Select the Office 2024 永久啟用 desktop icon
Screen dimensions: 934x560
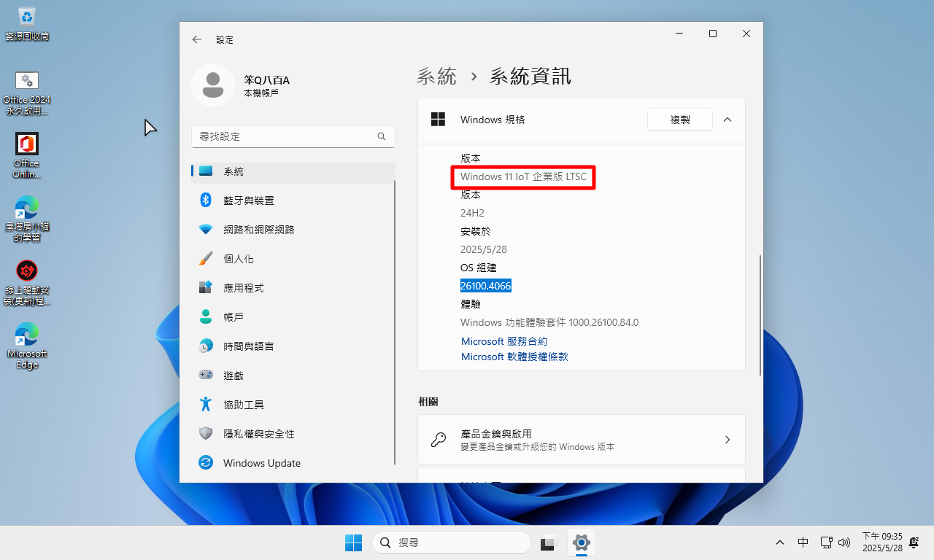tap(27, 93)
